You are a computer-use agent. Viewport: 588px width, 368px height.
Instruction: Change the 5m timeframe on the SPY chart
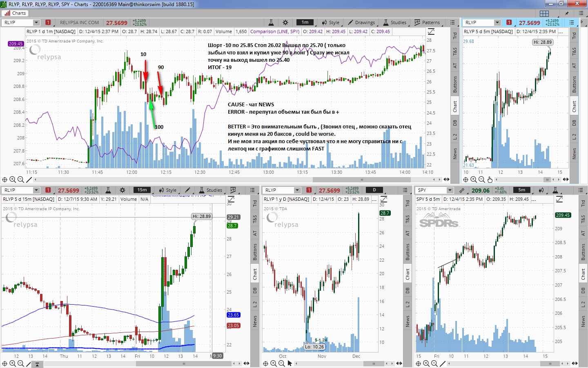[x=522, y=190]
